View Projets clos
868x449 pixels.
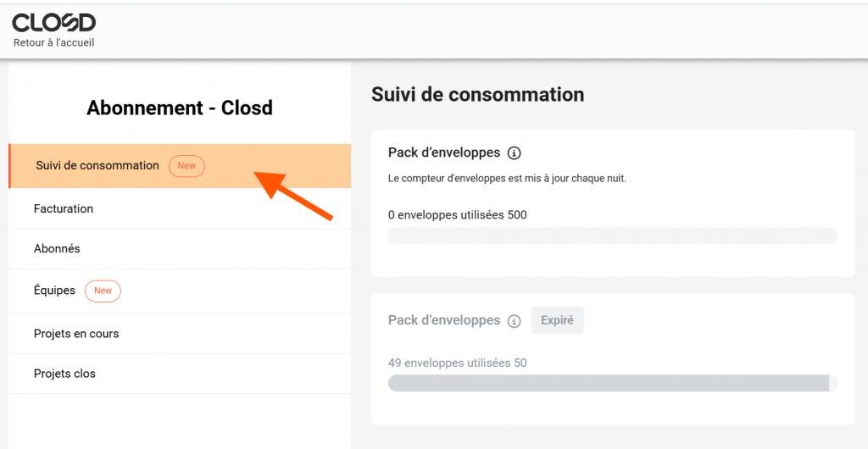point(64,374)
